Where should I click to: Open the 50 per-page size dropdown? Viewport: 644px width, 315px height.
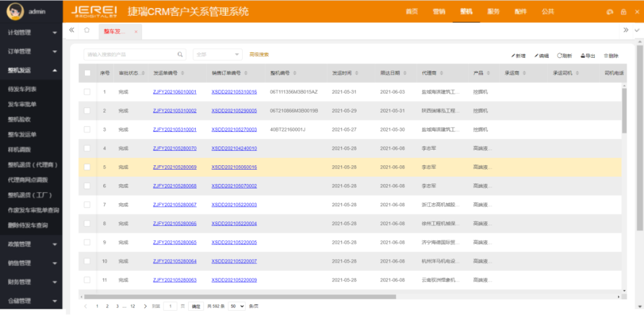(236, 306)
